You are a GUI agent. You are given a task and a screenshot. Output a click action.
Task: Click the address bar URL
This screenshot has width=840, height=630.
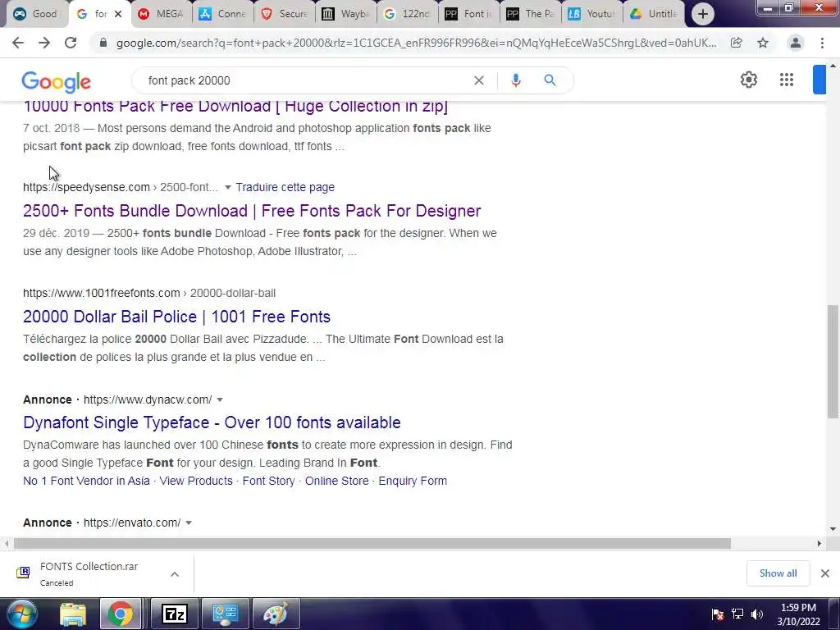click(x=416, y=43)
